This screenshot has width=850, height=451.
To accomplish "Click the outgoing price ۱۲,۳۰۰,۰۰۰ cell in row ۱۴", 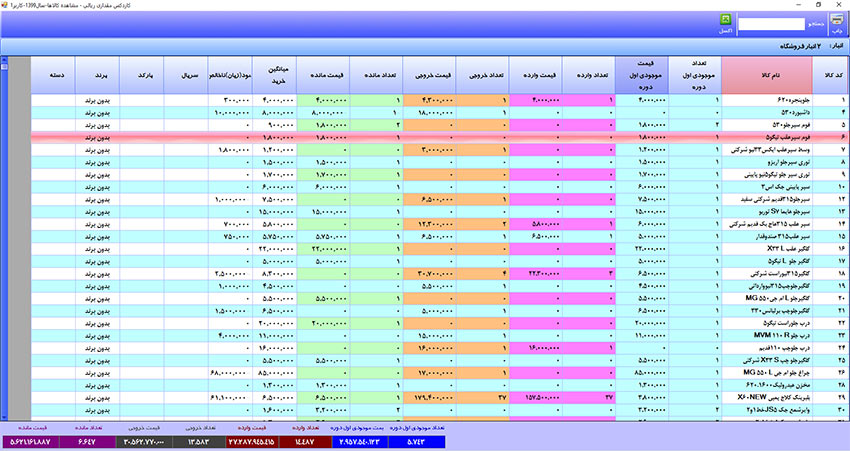I will tap(430, 224).
